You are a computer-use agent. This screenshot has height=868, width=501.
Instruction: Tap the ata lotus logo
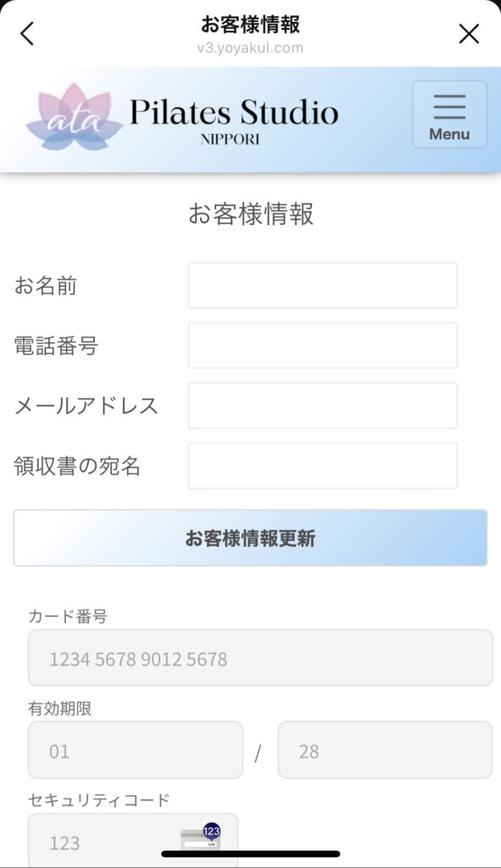75,117
